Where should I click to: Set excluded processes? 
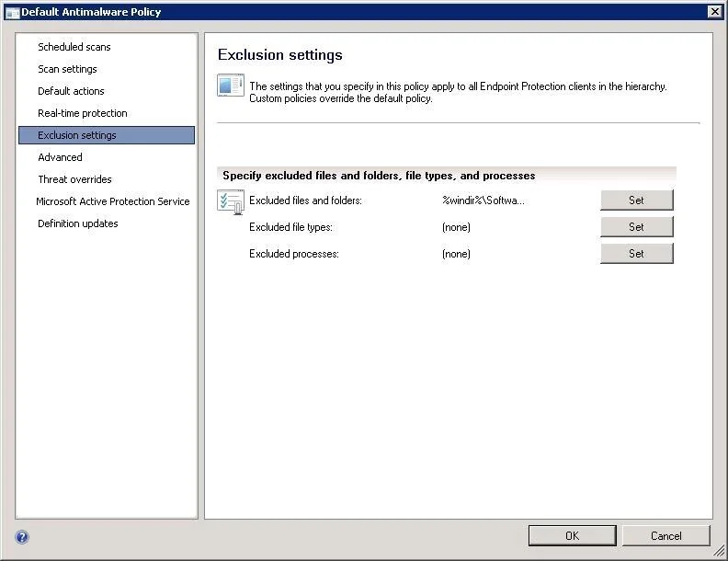pos(636,254)
